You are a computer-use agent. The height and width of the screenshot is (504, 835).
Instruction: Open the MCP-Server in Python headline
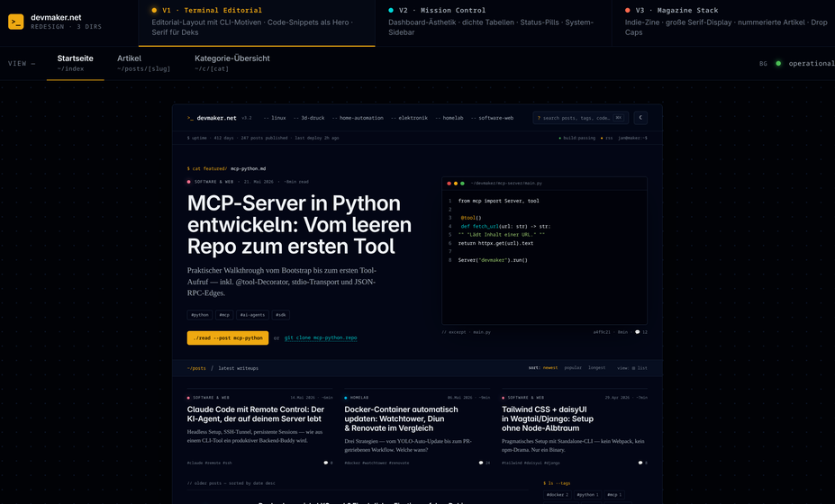(x=299, y=225)
